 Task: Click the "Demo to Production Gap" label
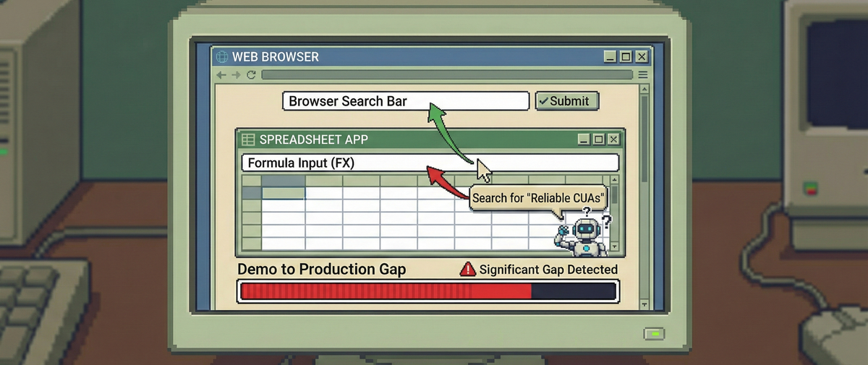click(321, 270)
